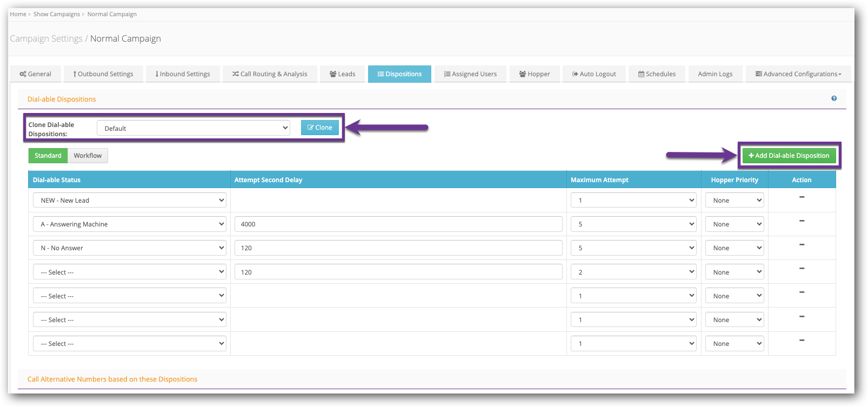The height and width of the screenshot is (407, 868).
Task: Click No Answer delay field with 120
Action: click(x=398, y=248)
